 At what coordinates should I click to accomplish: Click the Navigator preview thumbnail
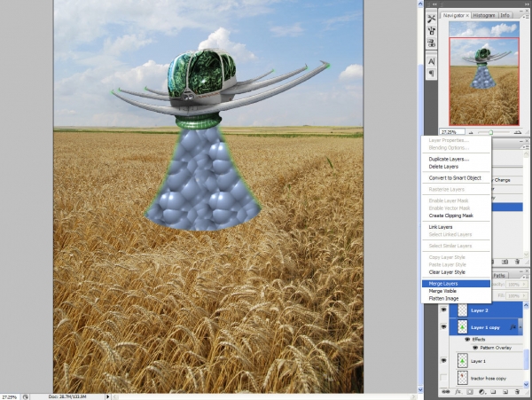[x=484, y=74]
